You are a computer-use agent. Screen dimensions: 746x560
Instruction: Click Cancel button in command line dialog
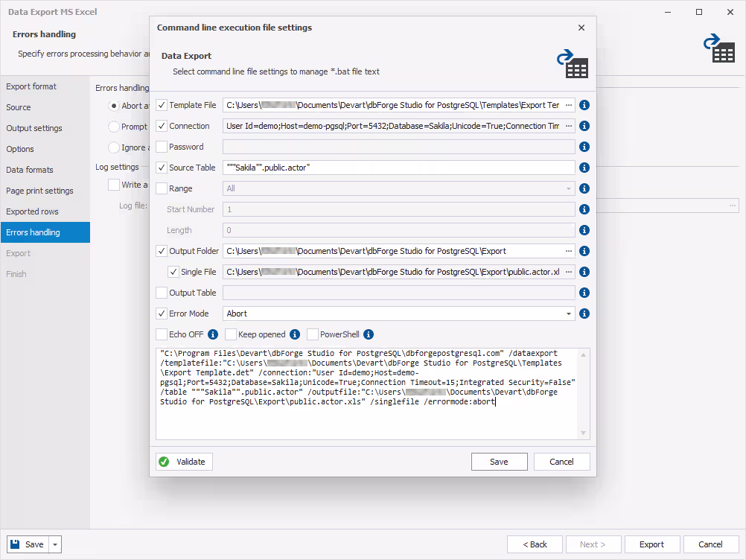point(562,462)
